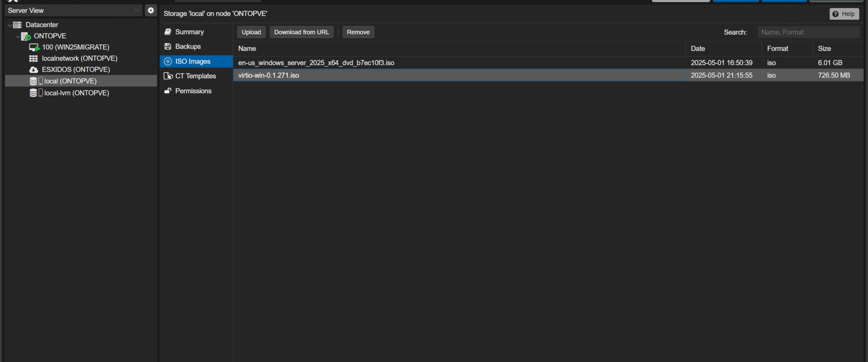This screenshot has height=362, width=868.
Task: Collapse the ONTOPVE node chevron
Action: click(18, 36)
